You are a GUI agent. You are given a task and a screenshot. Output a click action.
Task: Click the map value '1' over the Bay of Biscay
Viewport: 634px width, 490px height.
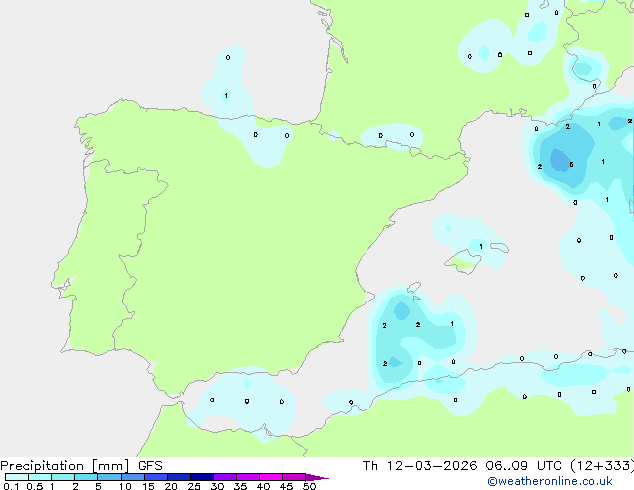[226, 96]
